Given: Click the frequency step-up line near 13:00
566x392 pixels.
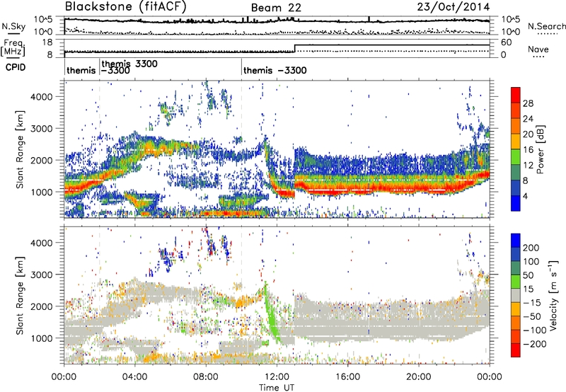Looking at the screenshot, I should pos(295,48).
